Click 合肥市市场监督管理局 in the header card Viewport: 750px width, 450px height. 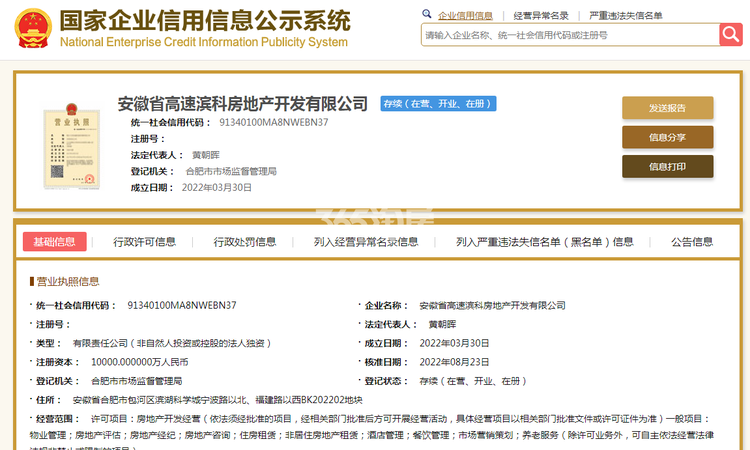pyautogui.click(x=231, y=171)
